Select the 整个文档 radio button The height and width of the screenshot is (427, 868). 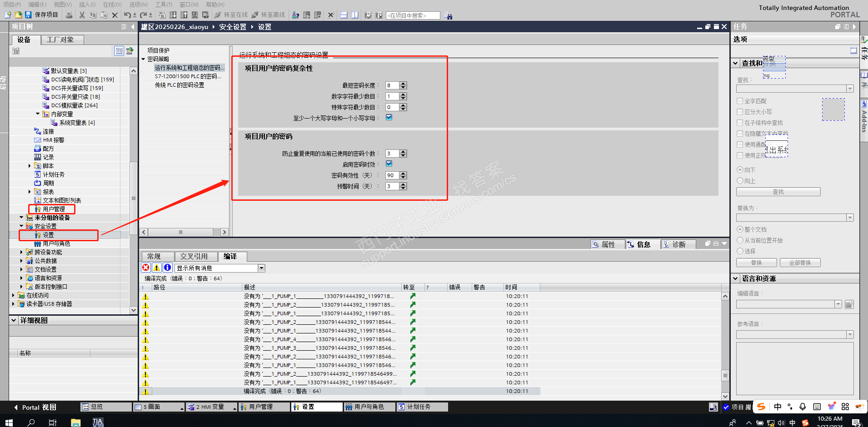coord(740,229)
